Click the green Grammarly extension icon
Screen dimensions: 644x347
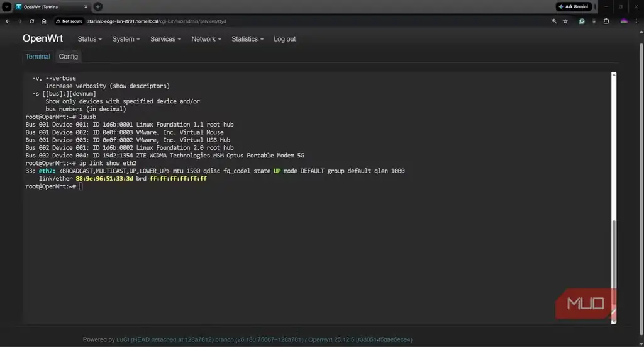[x=582, y=21]
